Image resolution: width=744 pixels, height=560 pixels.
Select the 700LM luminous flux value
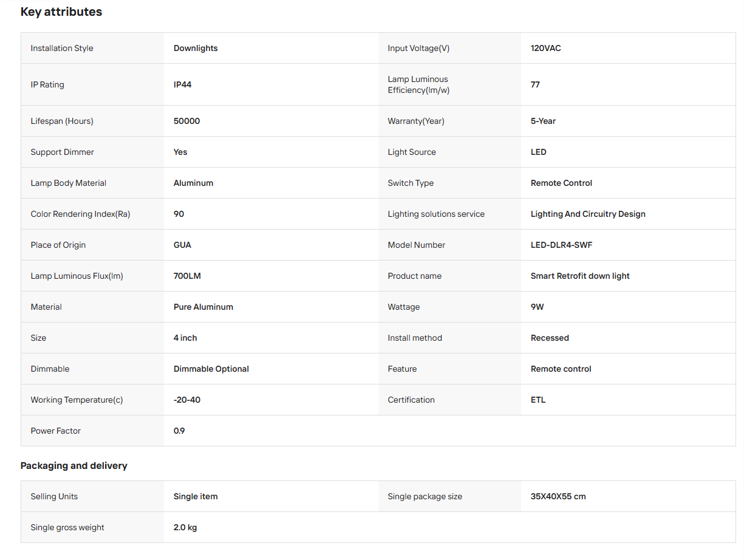187,276
